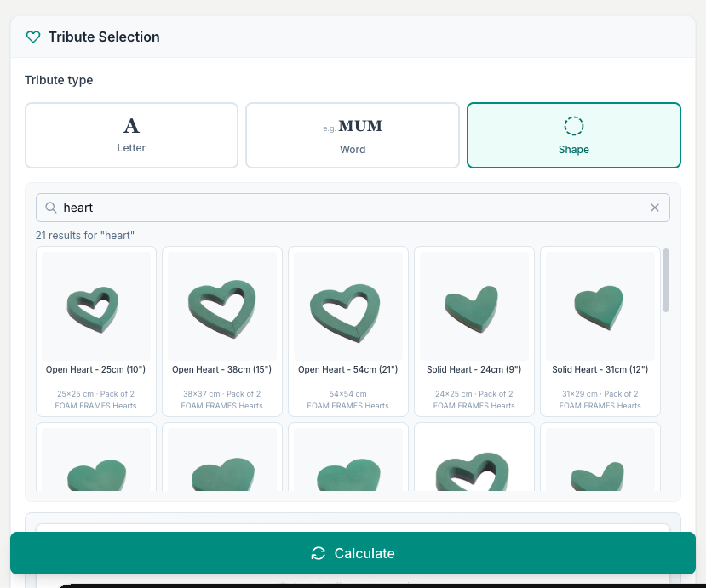Viewport: 706px width, 588px height.
Task: Click the Calculate button
Action: [x=353, y=553]
